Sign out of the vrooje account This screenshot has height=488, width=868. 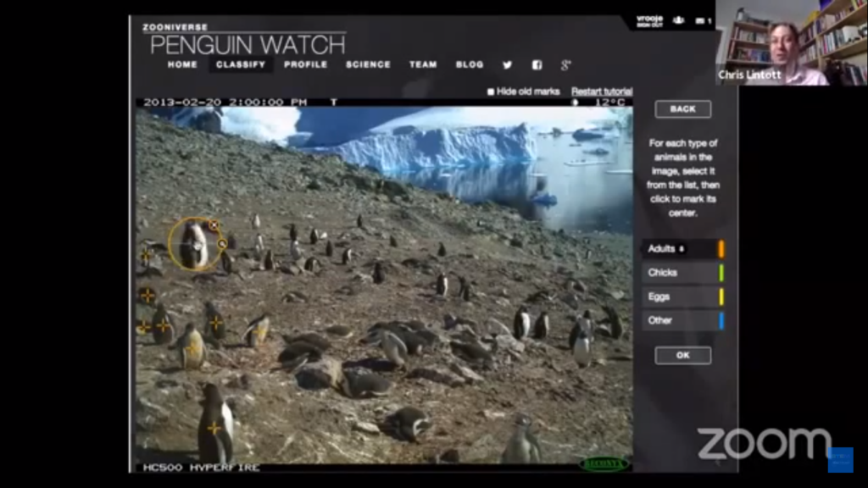pos(650,25)
